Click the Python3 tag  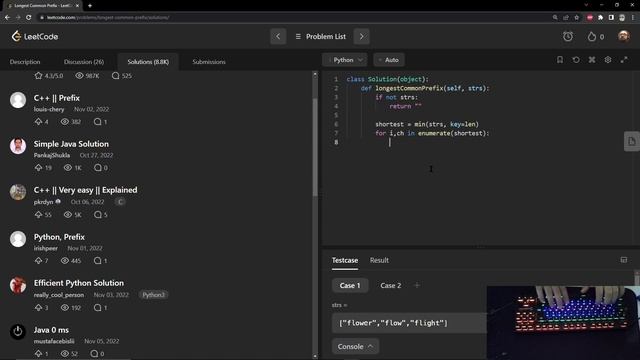[x=153, y=295]
